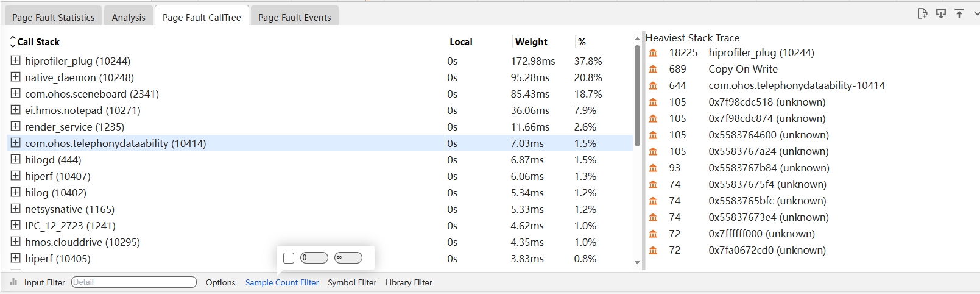
Task: Click the bar chart icon beside Input Filter
Action: click(13, 282)
